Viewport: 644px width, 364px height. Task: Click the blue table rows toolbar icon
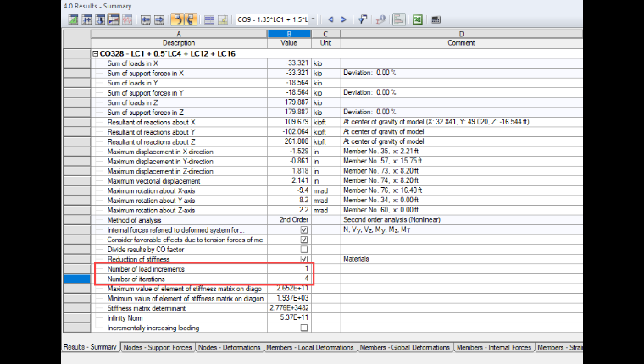[209, 19]
